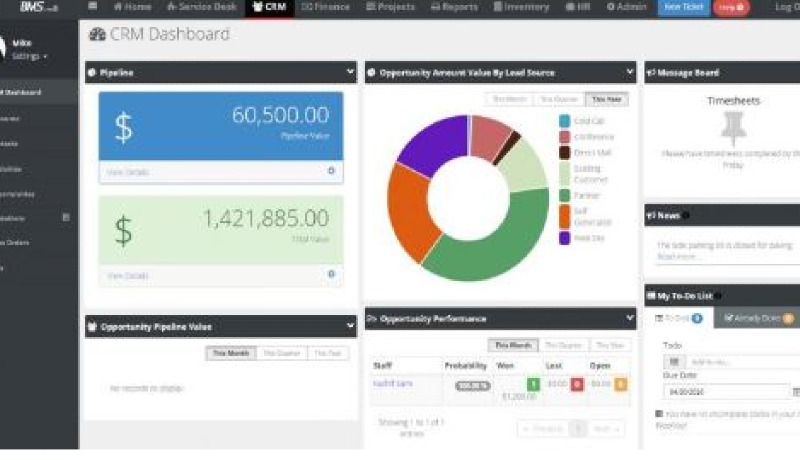Viewport: 800px width, 460px height.
Task: Select This Month in Opportunity Pipeline Value
Action: pos(231,353)
